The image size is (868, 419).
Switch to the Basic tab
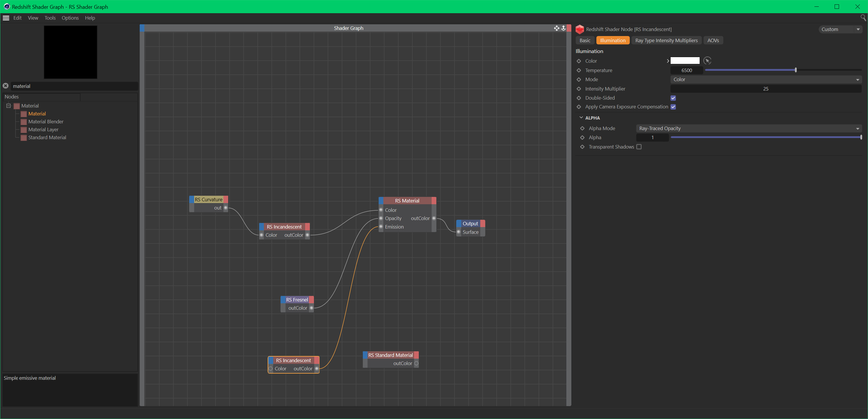pos(585,40)
